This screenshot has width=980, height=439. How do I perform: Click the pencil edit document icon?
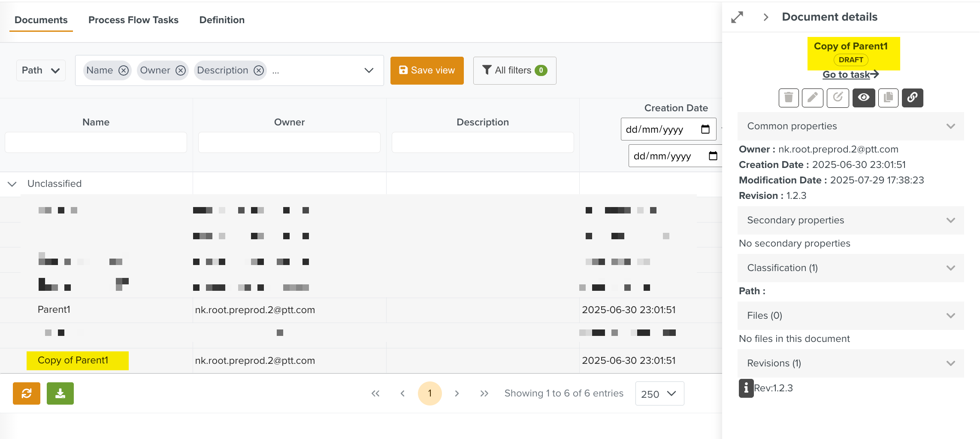[x=813, y=98]
